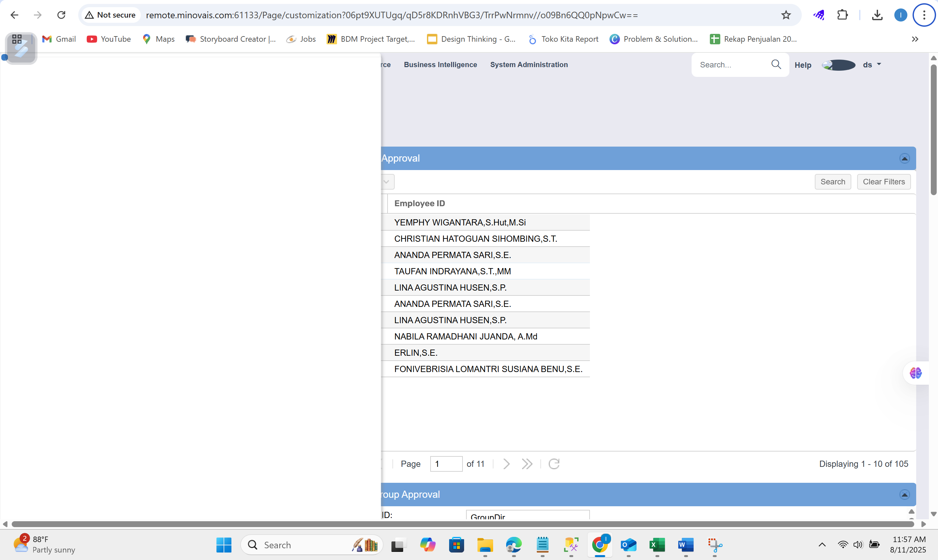Open the ds user dropdown
Viewport: 938px width, 560px height.
tap(872, 65)
